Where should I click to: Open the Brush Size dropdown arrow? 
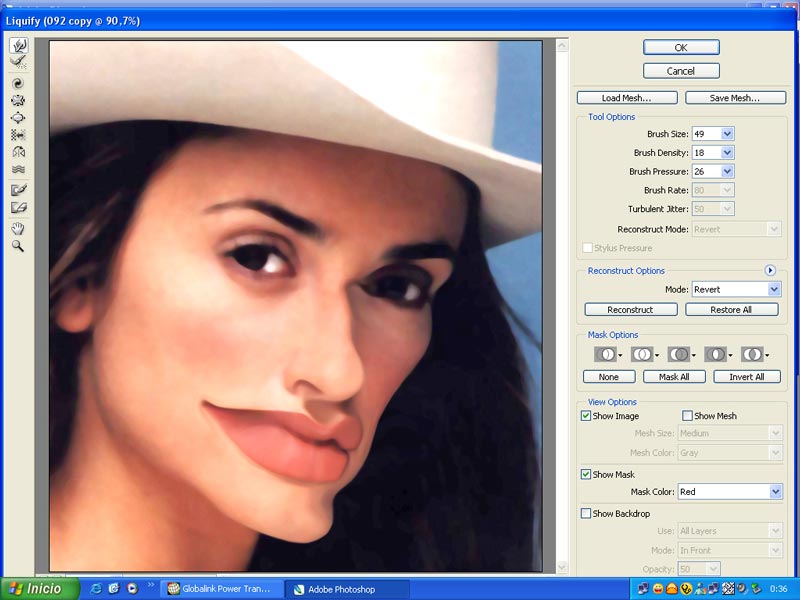[x=727, y=134]
